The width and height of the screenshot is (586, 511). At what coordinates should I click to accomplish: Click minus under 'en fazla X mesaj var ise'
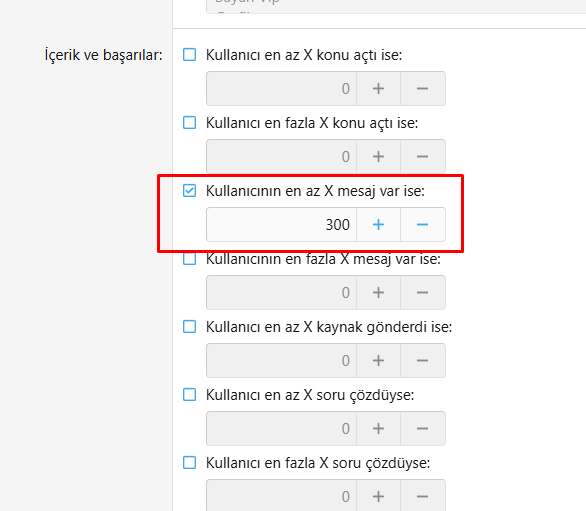tap(423, 293)
